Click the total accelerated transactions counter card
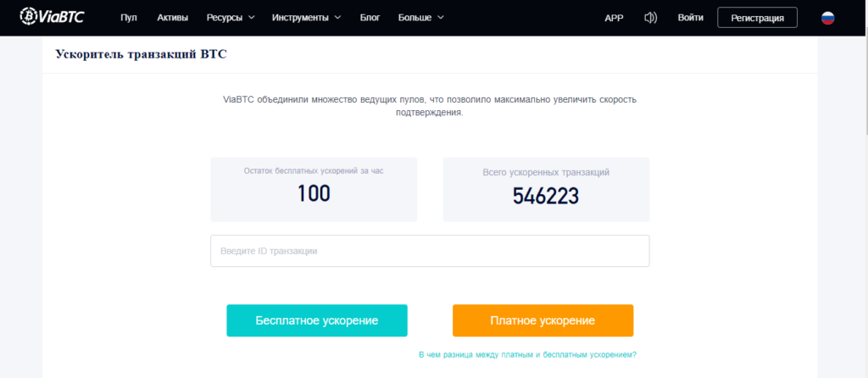The height and width of the screenshot is (378, 868). (x=546, y=189)
